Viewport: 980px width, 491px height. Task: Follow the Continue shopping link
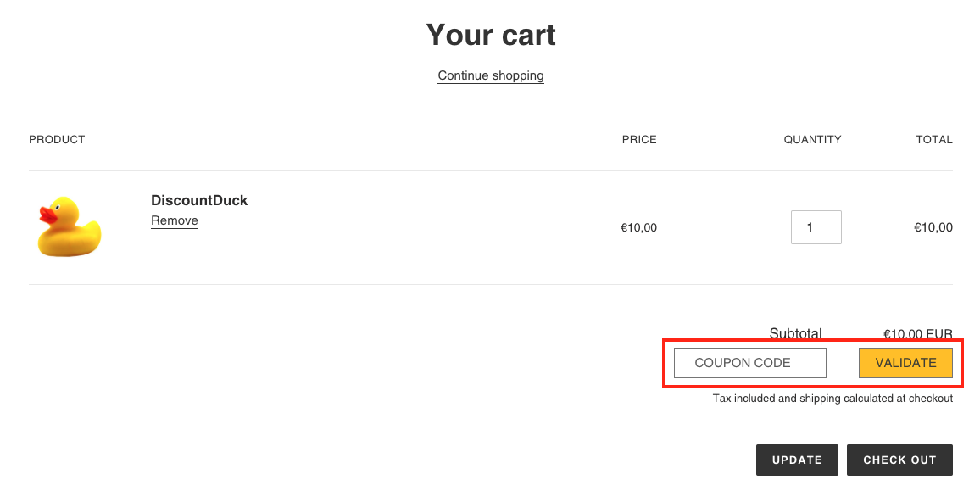click(491, 75)
